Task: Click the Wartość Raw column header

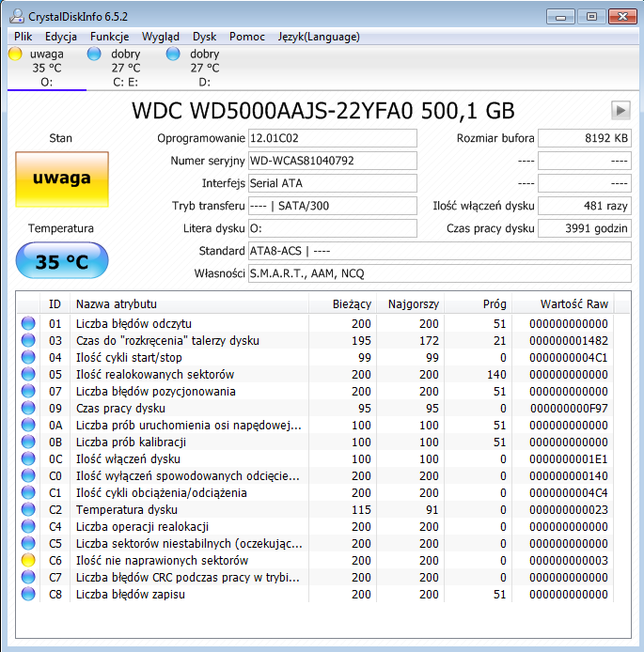Action: pos(563,304)
